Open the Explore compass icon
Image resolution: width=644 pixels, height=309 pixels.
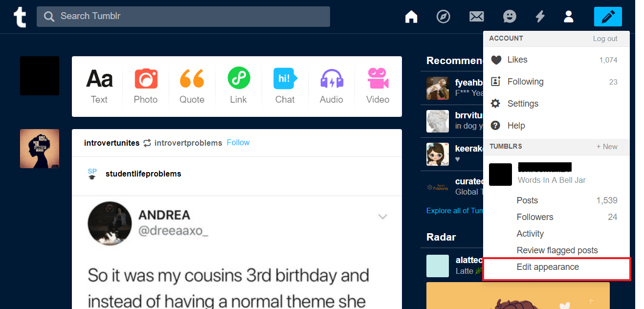(443, 16)
